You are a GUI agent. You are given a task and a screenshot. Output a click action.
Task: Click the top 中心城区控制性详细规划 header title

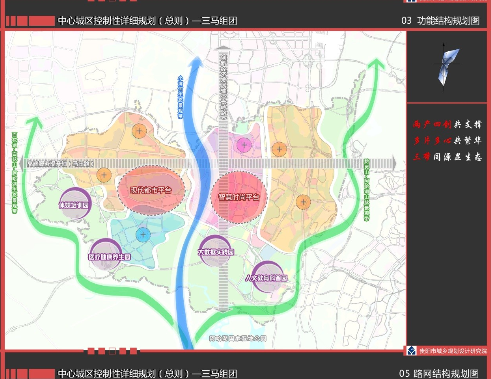(x=147, y=21)
